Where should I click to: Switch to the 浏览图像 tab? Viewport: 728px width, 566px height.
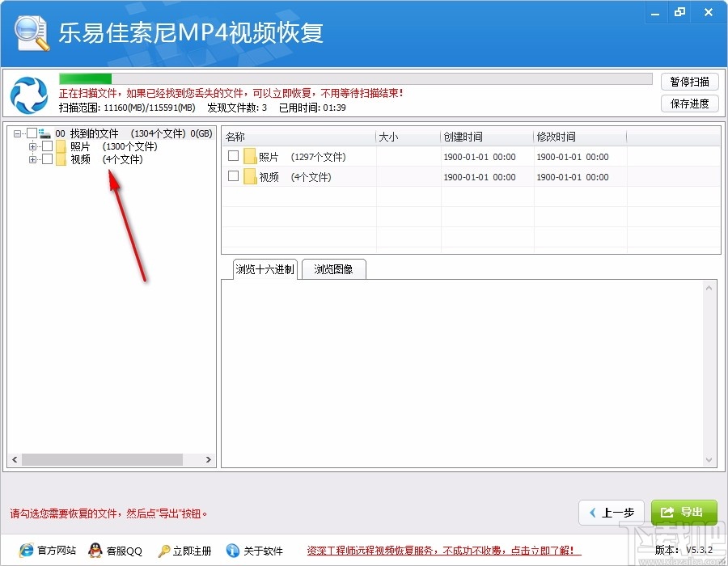tap(333, 269)
